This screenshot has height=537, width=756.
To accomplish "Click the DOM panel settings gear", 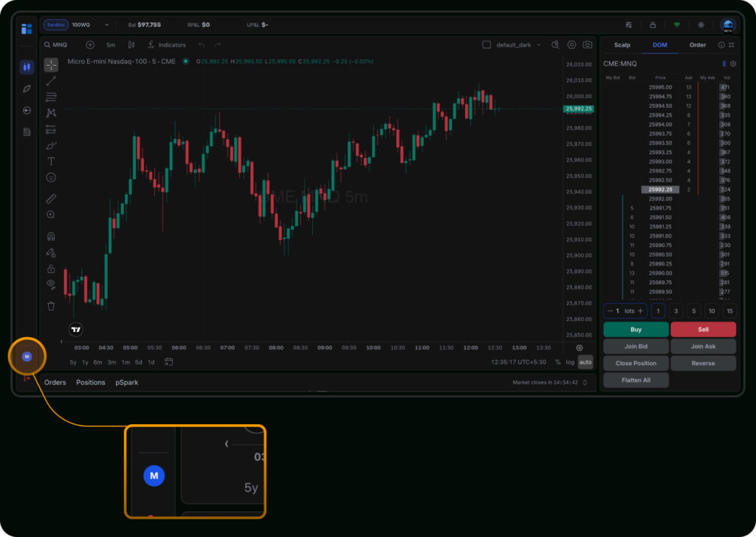I will [x=733, y=64].
